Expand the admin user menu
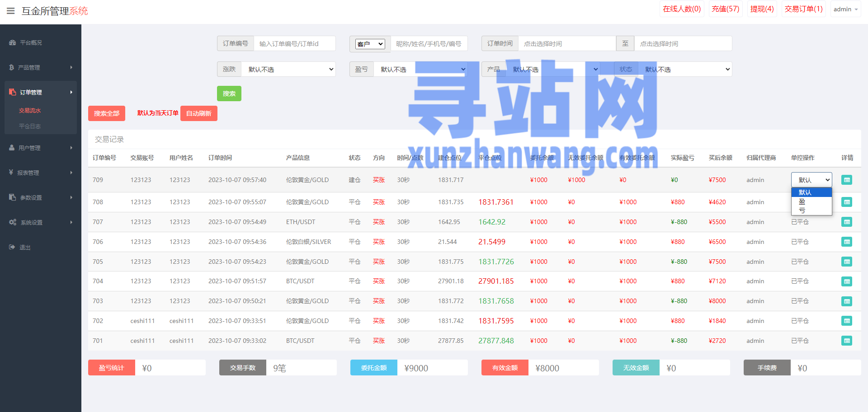Screen dimensions: 868x412 (x=845, y=9)
